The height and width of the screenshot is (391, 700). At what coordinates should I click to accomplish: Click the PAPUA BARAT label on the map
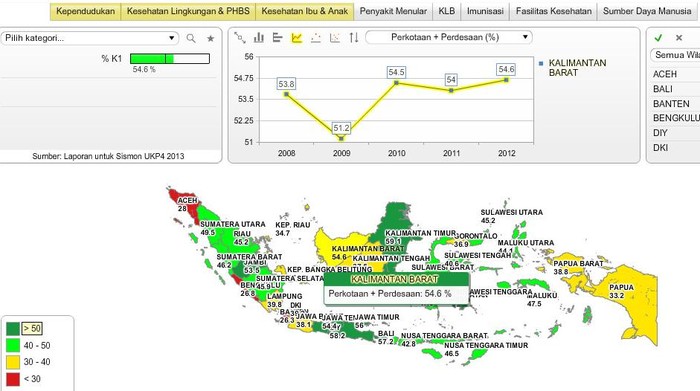pos(578,263)
